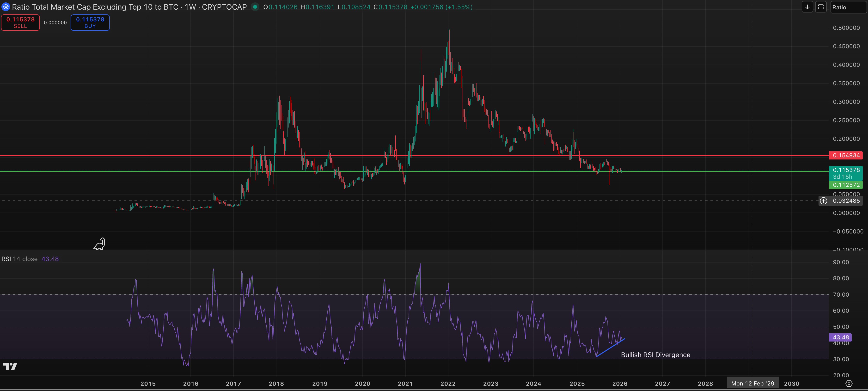The height and width of the screenshot is (391, 868).
Task: Click the TradingView logo
Action: [10, 367]
